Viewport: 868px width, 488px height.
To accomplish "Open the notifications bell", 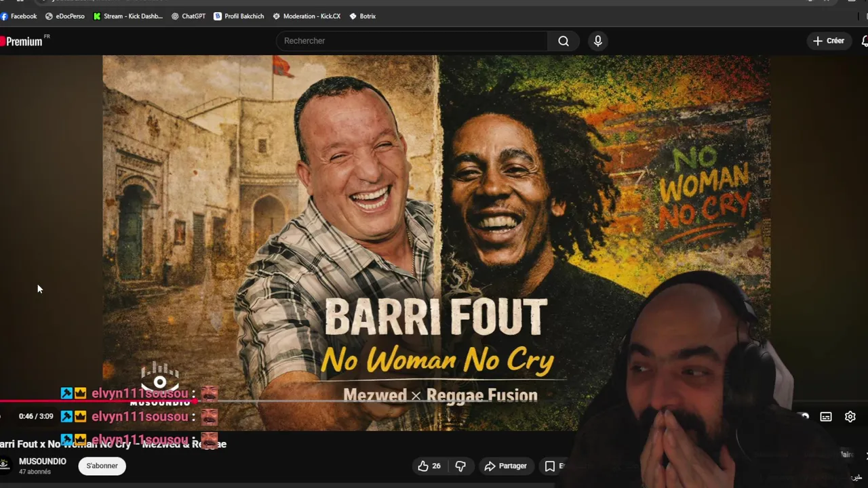I will point(864,41).
